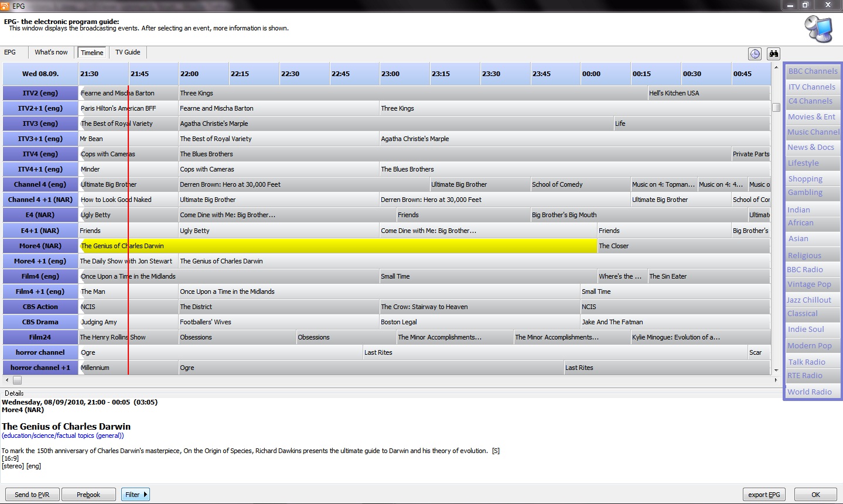Select the Shopping channel group

[x=813, y=179]
